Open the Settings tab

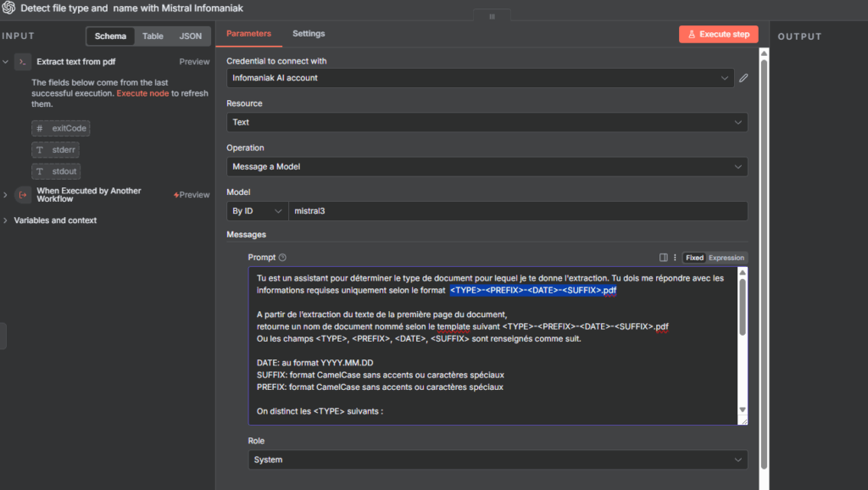[x=309, y=34]
